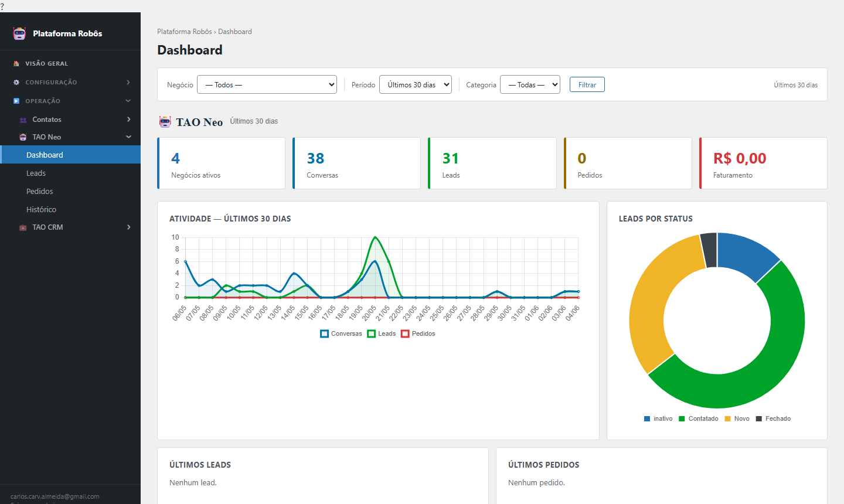This screenshot has height=504, width=844.
Task: Click the Plataforma Robôs sidebar title
Action: click(67, 33)
